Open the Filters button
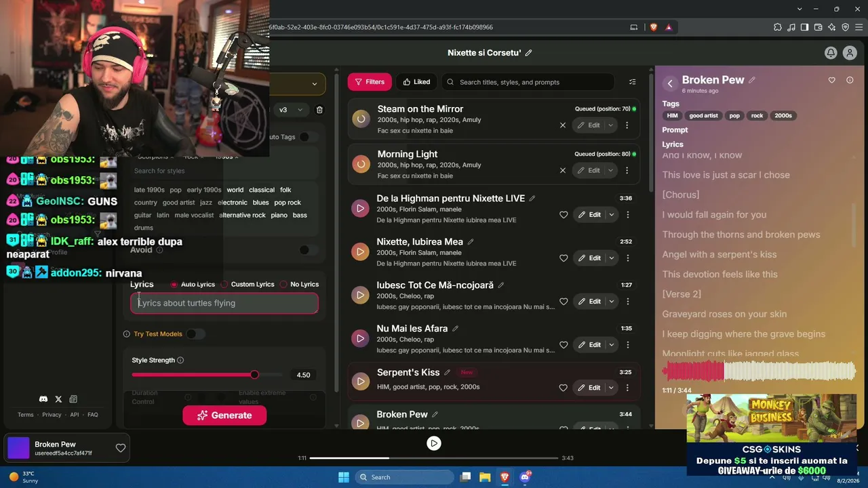This screenshot has height=488, width=868. (370, 82)
